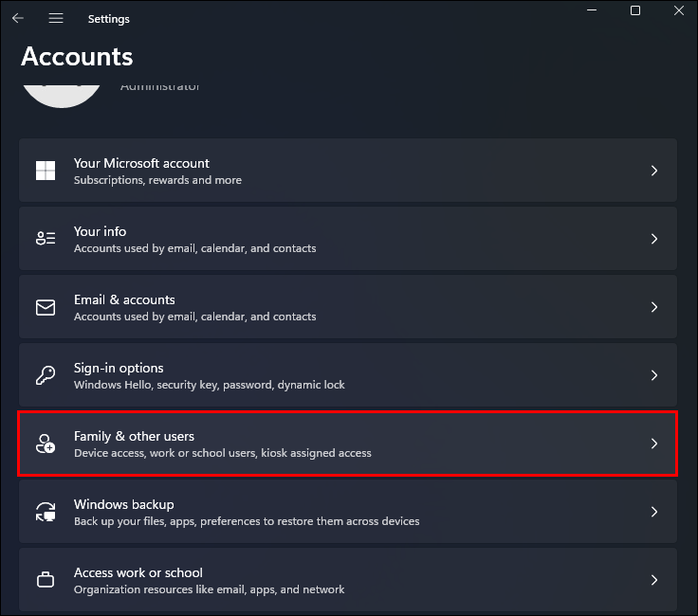The height and width of the screenshot is (616, 698).
Task: Click the Email & accounts envelope icon
Action: pyautogui.click(x=46, y=307)
